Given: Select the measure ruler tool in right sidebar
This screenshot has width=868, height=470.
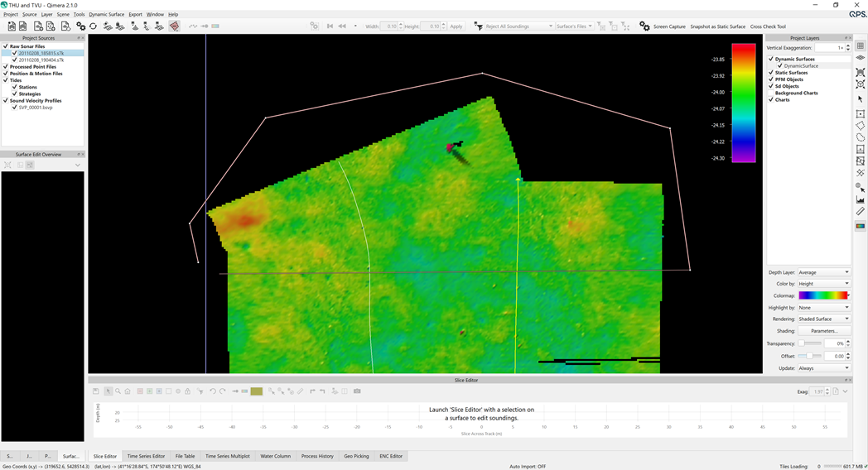Looking at the screenshot, I should (x=861, y=212).
